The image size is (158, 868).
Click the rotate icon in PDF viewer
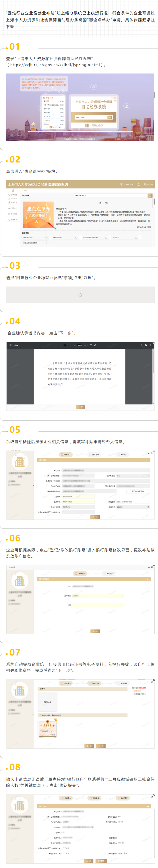coord(95,345)
